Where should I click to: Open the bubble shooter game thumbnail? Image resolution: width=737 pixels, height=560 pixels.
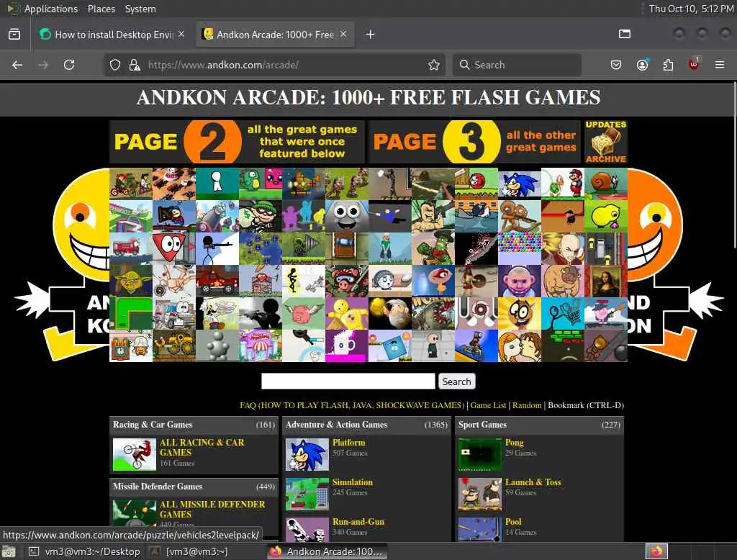520,249
